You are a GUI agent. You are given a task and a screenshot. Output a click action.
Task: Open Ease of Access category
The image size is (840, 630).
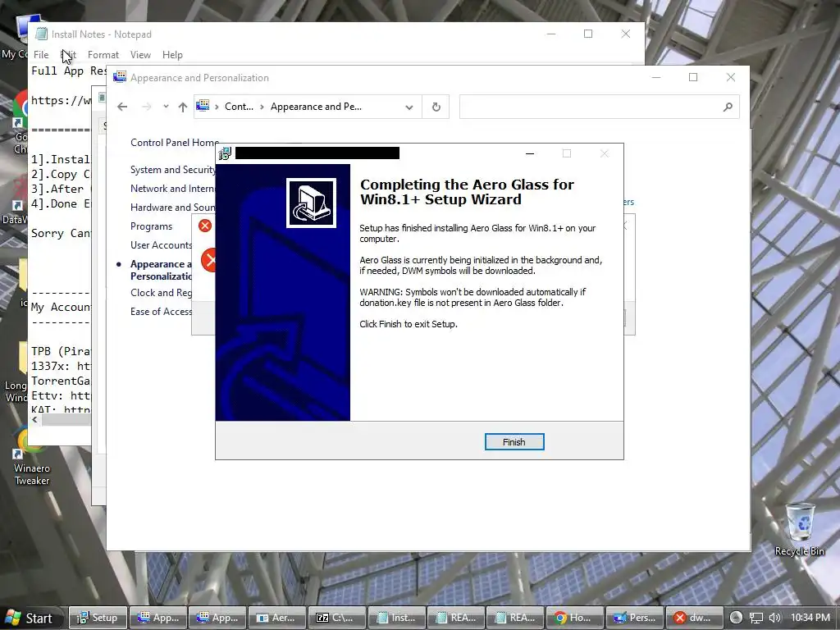coord(162,311)
